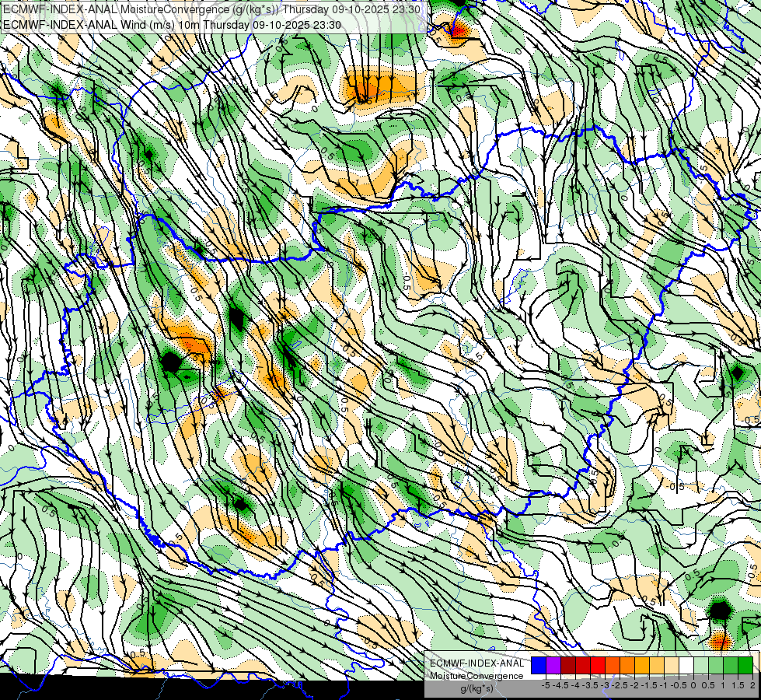761x700 pixels.
Task: Pick the amber swatch between -2 and -1.5
Action: point(642,666)
